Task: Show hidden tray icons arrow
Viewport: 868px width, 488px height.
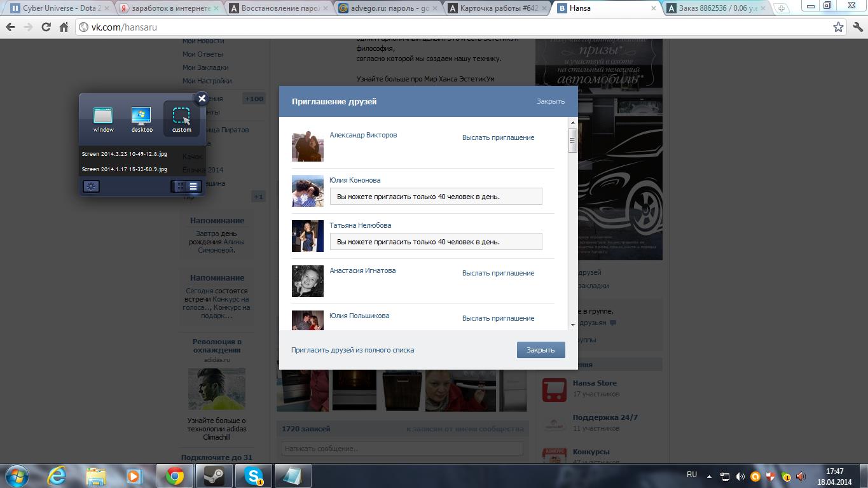Action: point(710,475)
